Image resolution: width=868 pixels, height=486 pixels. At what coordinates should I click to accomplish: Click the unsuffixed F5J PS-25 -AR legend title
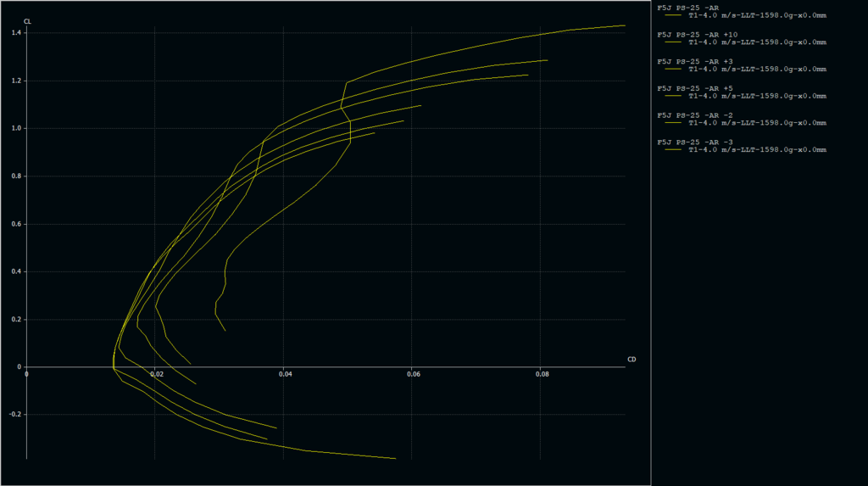coord(687,8)
